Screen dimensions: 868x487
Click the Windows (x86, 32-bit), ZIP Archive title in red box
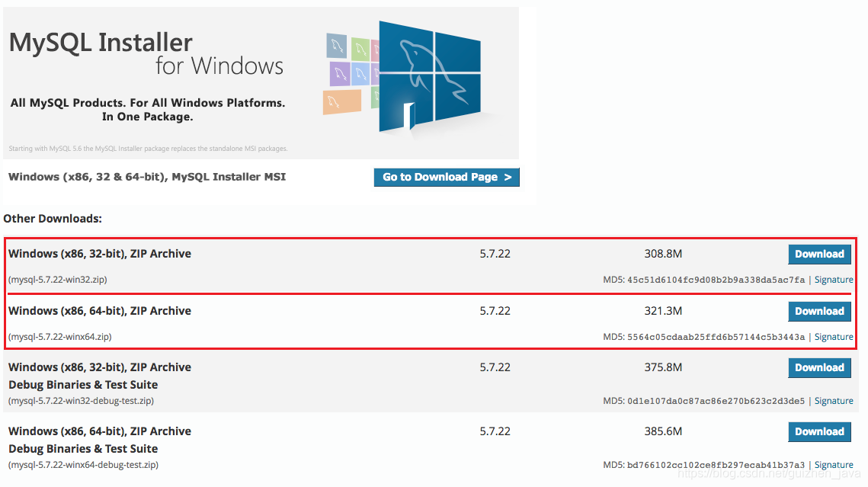(100, 254)
